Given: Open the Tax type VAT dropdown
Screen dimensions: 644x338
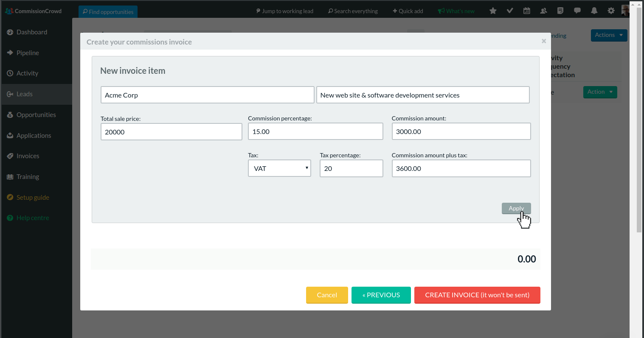Looking at the screenshot, I should [x=279, y=168].
